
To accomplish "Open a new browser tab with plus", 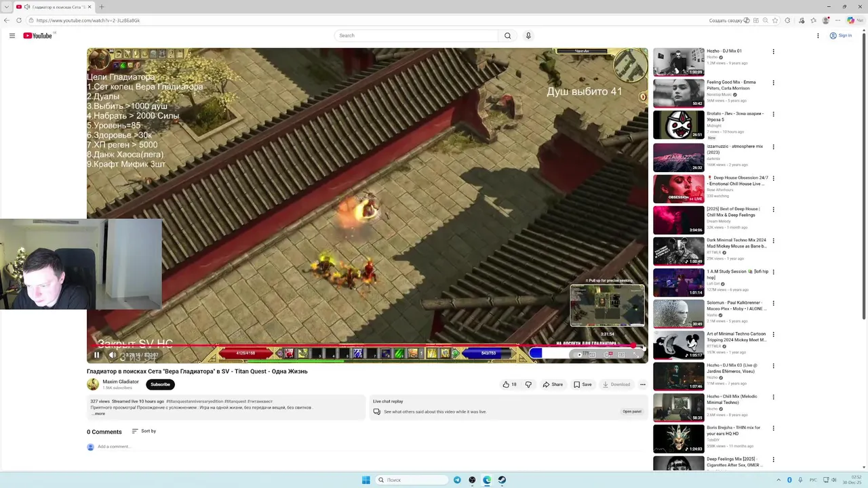I will tap(101, 7).
